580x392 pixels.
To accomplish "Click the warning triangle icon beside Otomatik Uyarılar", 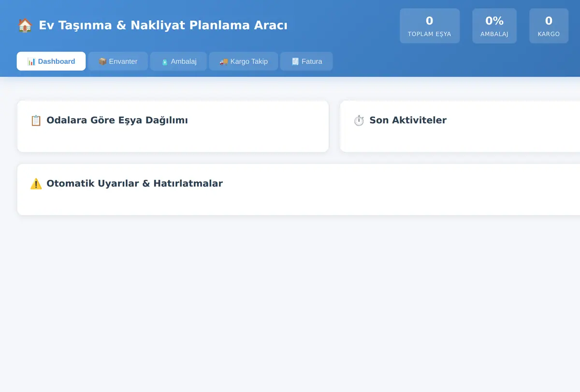I will tap(36, 184).
